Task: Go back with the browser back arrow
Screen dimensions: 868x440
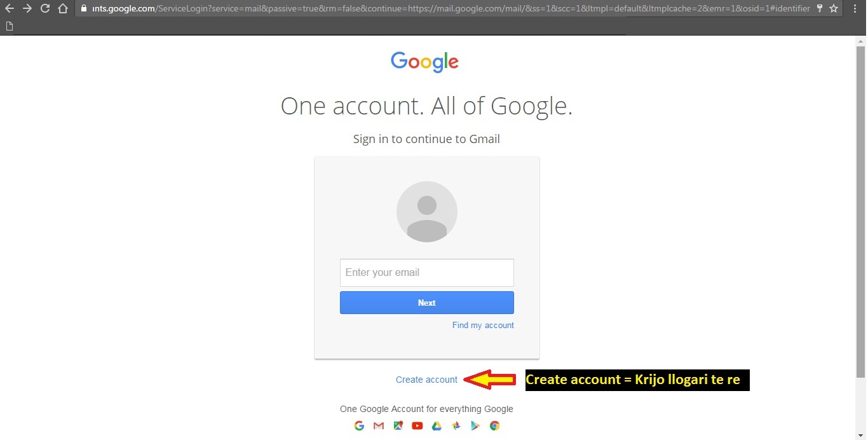Action: 9,9
